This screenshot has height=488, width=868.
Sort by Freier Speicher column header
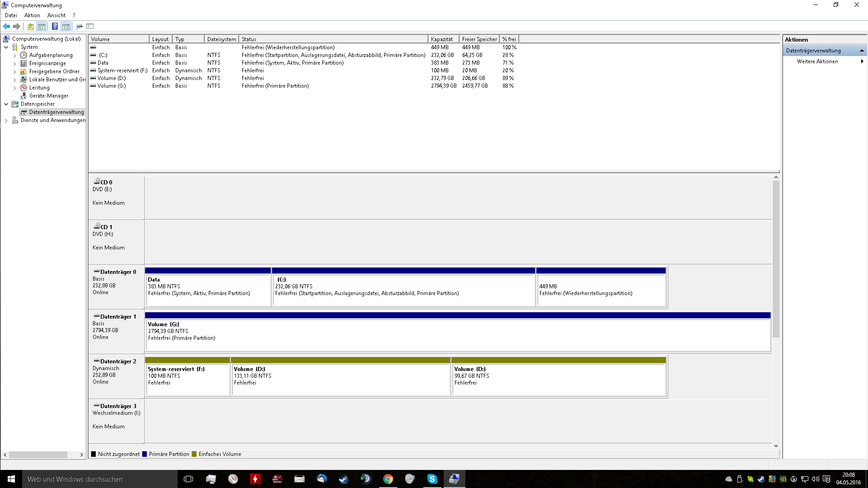pyautogui.click(x=479, y=39)
